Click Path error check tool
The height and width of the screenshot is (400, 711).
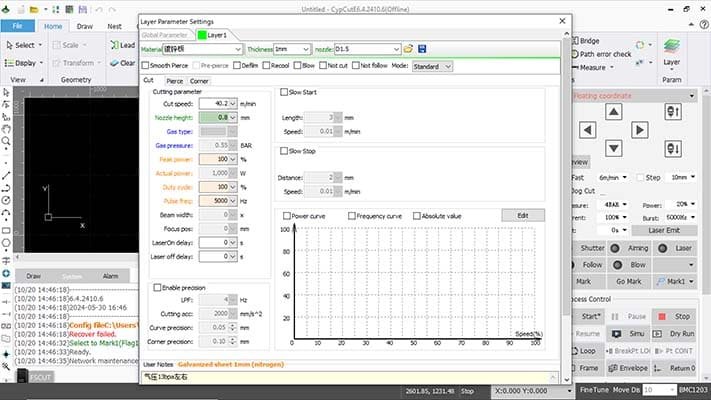(601, 54)
